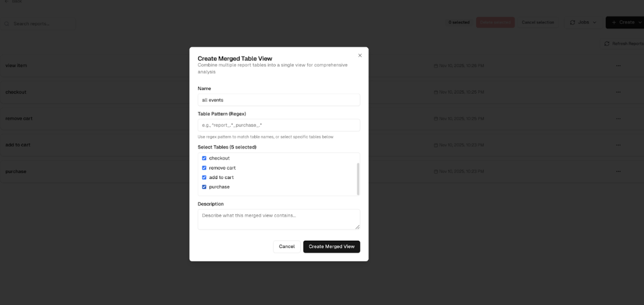The image size is (644, 305).
Task: Click the Name input field
Action: tap(278, 100)
